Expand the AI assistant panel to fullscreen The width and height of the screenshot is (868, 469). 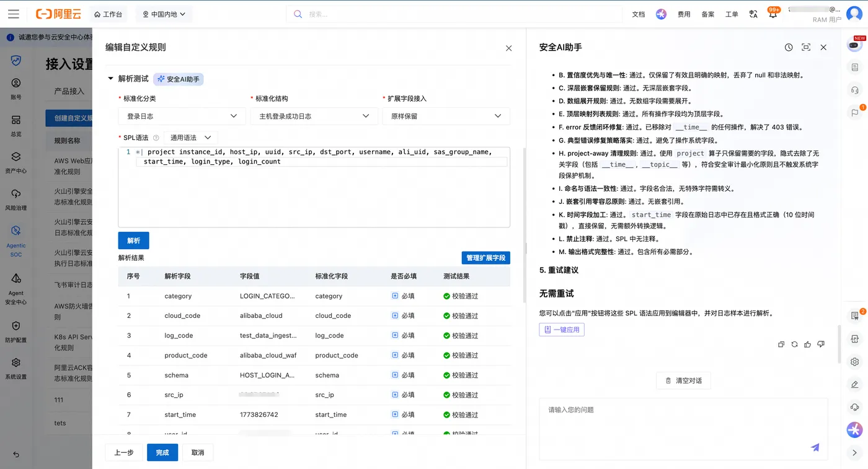(806, 47)
